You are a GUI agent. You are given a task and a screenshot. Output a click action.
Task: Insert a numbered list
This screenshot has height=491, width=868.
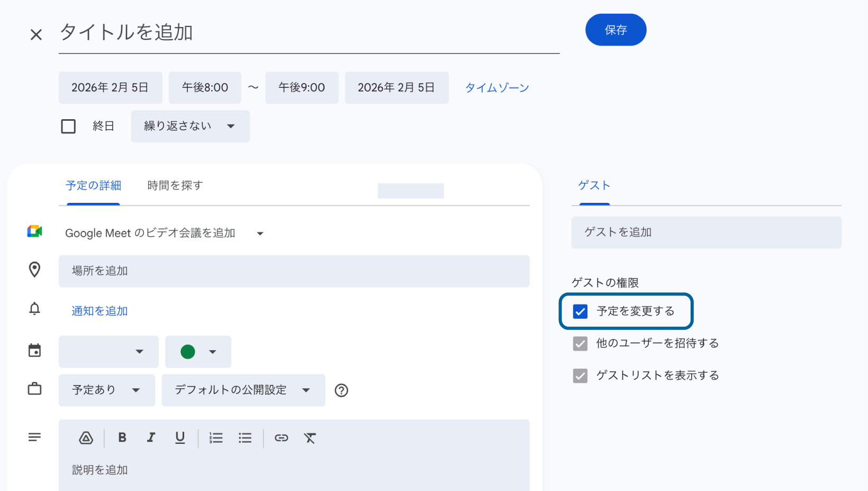click(216, 438)
